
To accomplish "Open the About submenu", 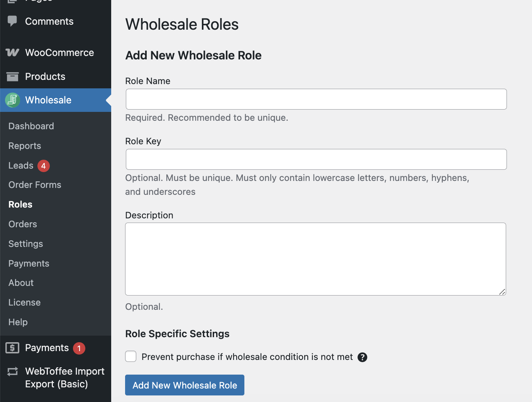I will 21,283.
